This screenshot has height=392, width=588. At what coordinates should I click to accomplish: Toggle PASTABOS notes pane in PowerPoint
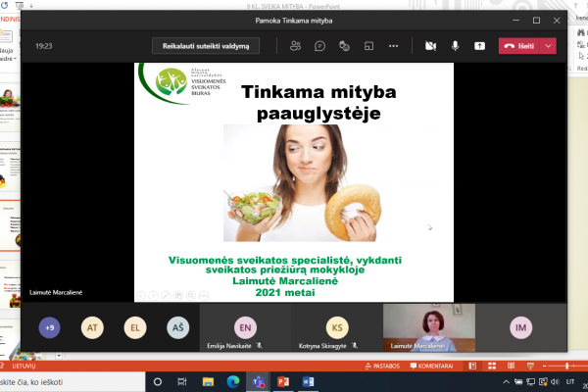[382, 366]
